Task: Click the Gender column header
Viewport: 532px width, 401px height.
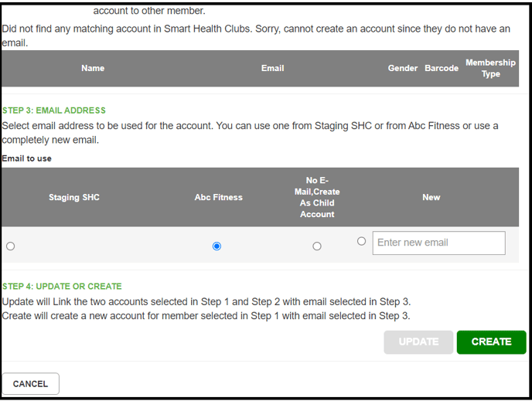Action: point(403,68)
